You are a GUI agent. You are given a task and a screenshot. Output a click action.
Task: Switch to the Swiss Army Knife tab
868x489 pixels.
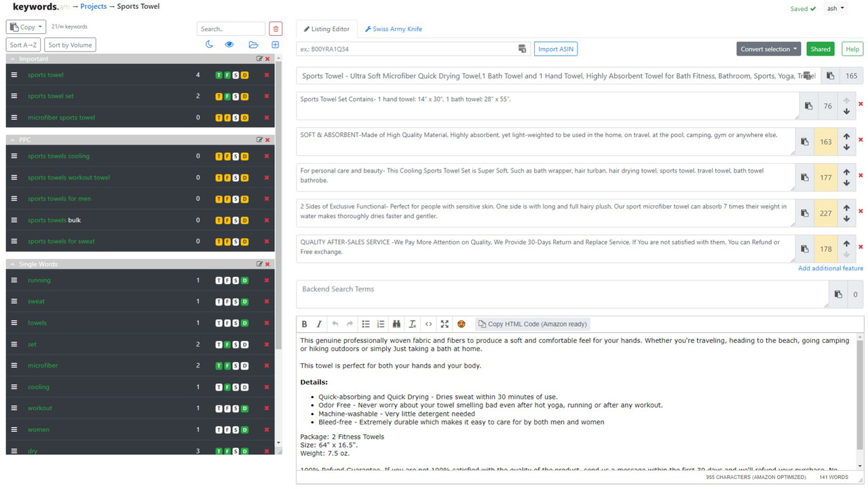394,29
